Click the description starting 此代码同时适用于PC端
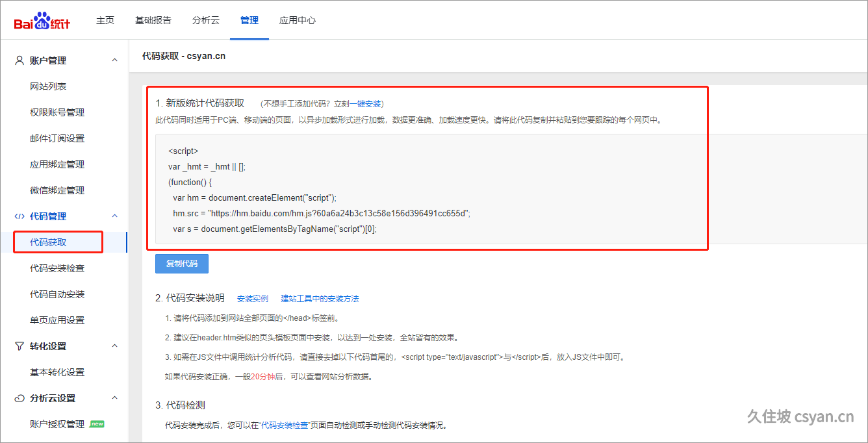Screen dimensions: 868x443 point(408,120)
